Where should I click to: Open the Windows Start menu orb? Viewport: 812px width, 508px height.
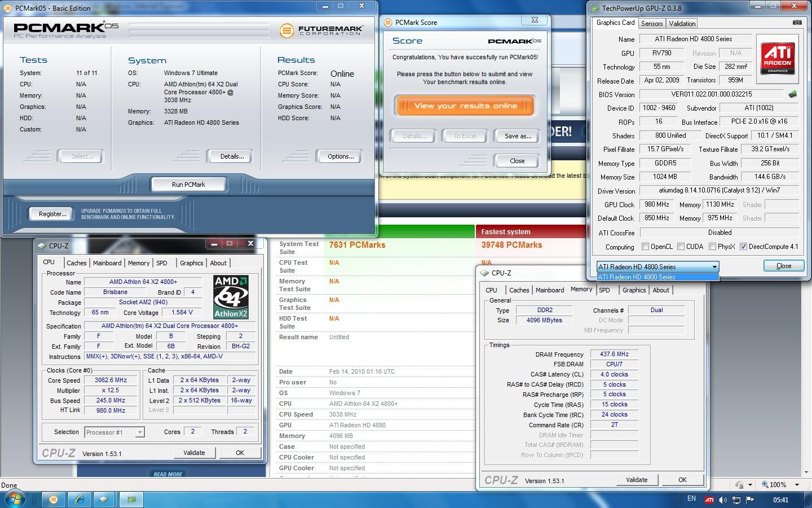tap(14, 500)
